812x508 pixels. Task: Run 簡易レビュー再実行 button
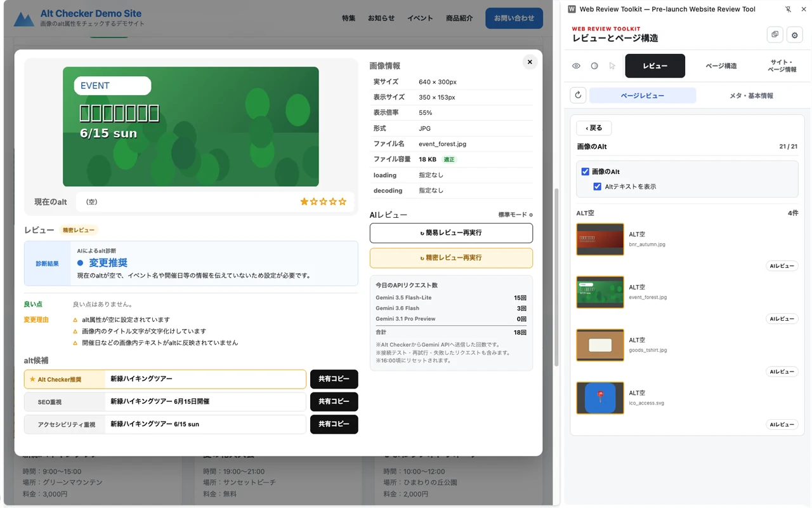point(451,233)
